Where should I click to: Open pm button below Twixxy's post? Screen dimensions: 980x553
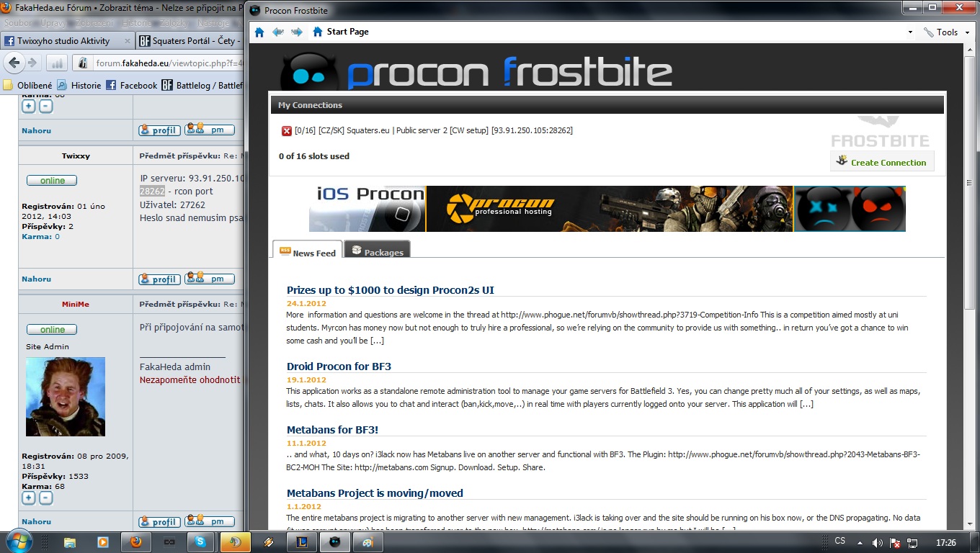click(x=209, y=278)
